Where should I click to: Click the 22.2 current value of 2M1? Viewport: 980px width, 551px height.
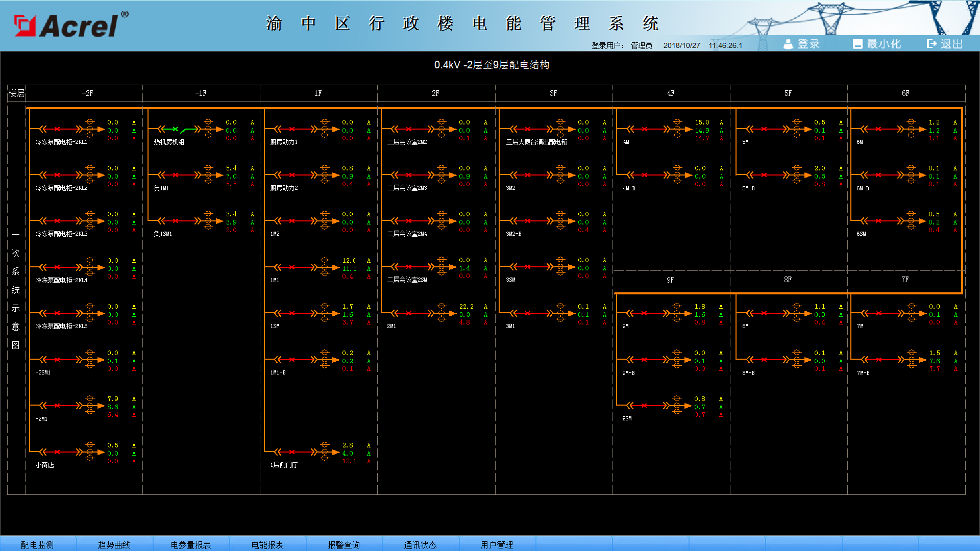coord(466,307)
